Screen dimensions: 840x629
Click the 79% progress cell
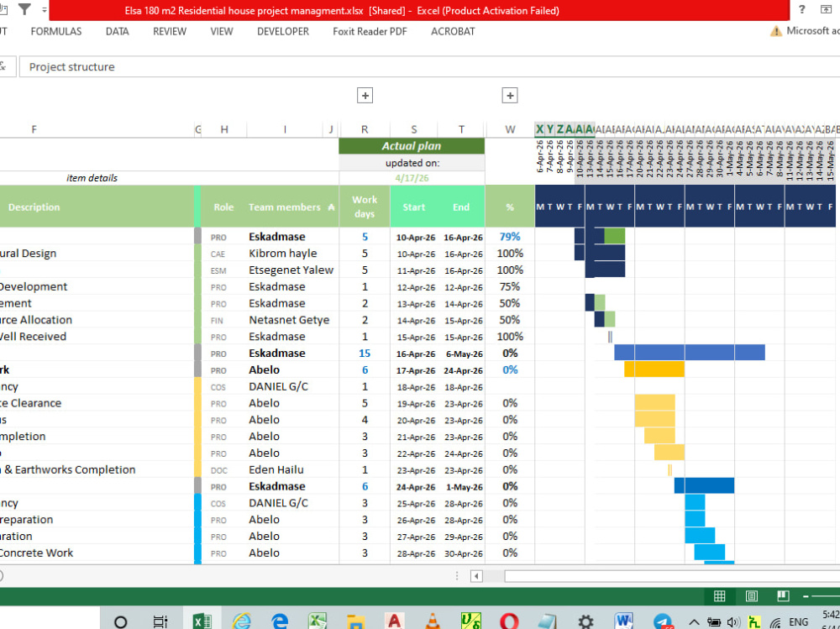pos(510,237)
